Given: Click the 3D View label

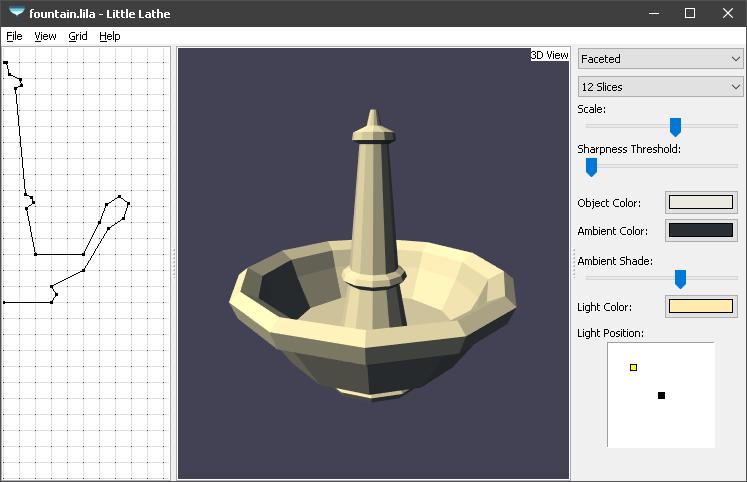Looking at the screenshot, I should tap(549, 55).
